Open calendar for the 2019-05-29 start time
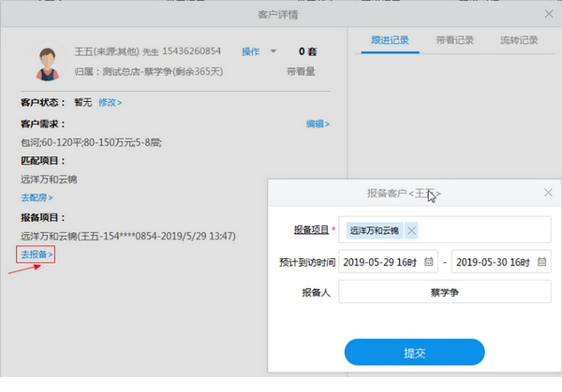This screenshot has width=562, height=392. point(429,261)
